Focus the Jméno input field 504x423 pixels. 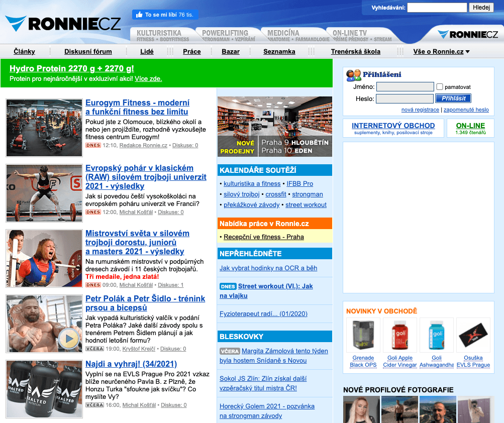(x=405, y=87)
